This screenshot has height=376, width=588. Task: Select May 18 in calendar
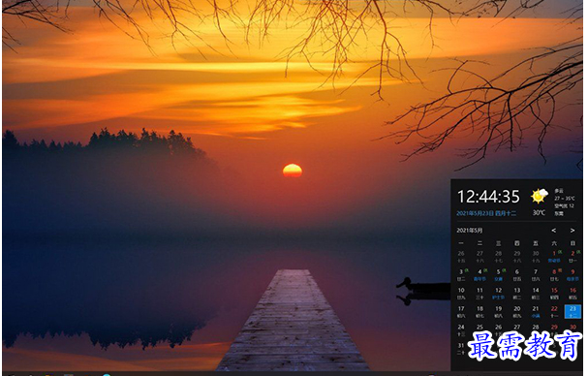[480, 311]
